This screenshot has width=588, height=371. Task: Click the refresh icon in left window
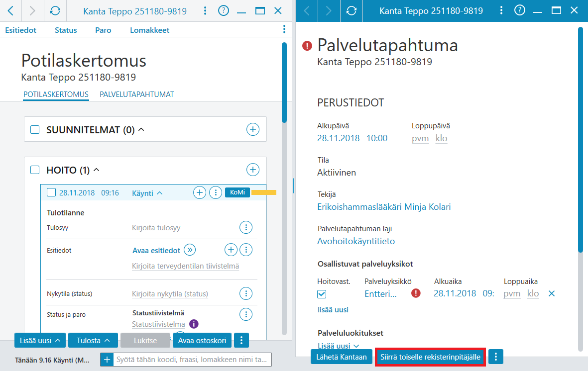(x=55, y=11)
